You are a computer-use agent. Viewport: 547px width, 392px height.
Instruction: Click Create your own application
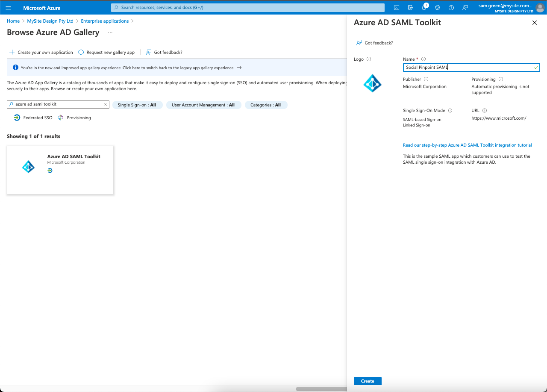click(x=41, y=52)
